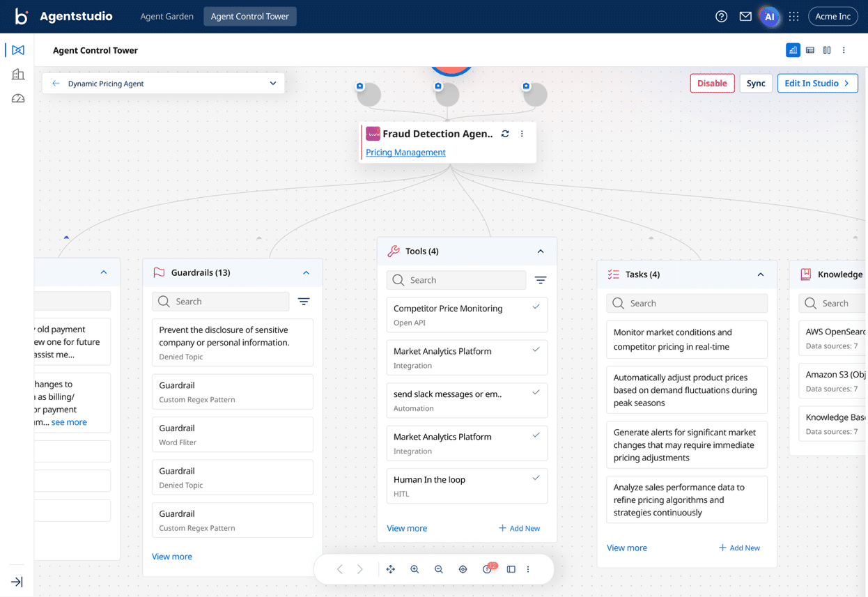
Task: Select the Generate alerts task card
Action: (687, 444)
